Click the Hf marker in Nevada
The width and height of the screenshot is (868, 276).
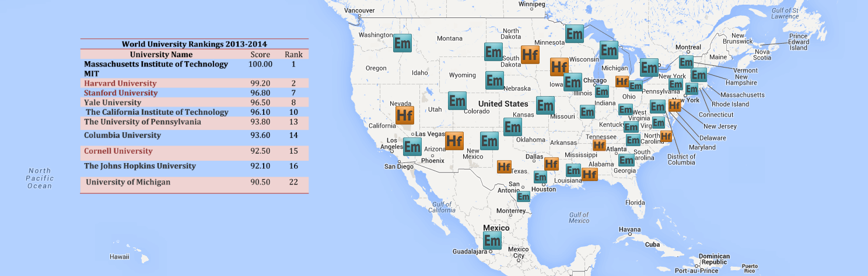pyautogui.click(x=405, y=115)
